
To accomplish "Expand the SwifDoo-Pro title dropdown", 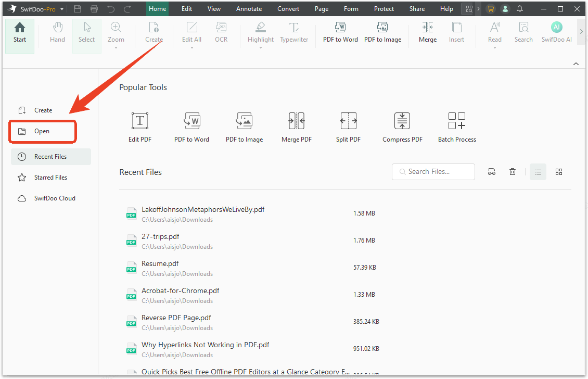I will click(62, 9).
